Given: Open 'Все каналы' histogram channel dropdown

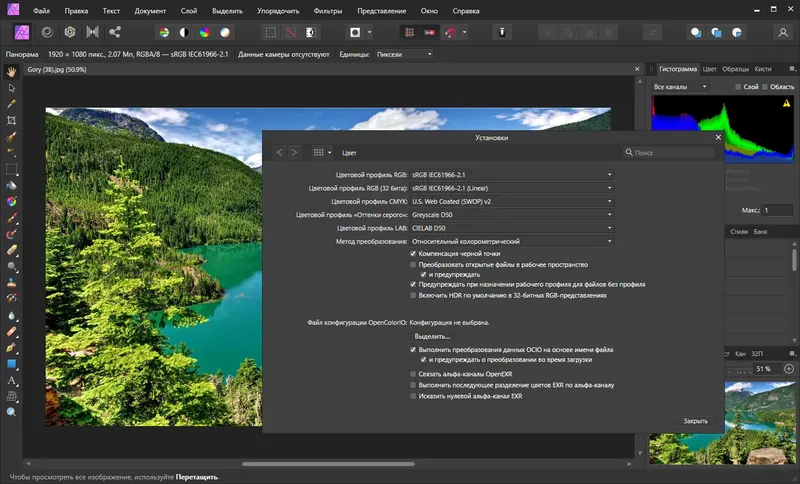Looking at the screenshot, I should pyautogui.click(x=680, y=87).
